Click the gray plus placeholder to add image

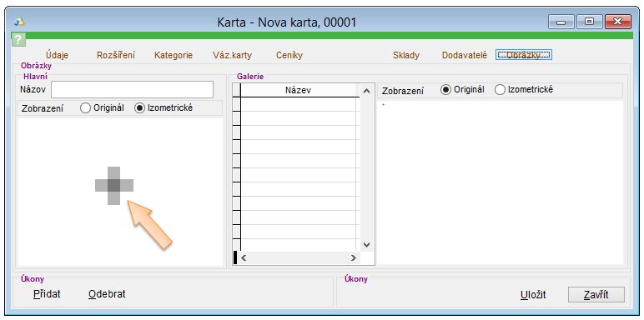click(x=114, y=186)
